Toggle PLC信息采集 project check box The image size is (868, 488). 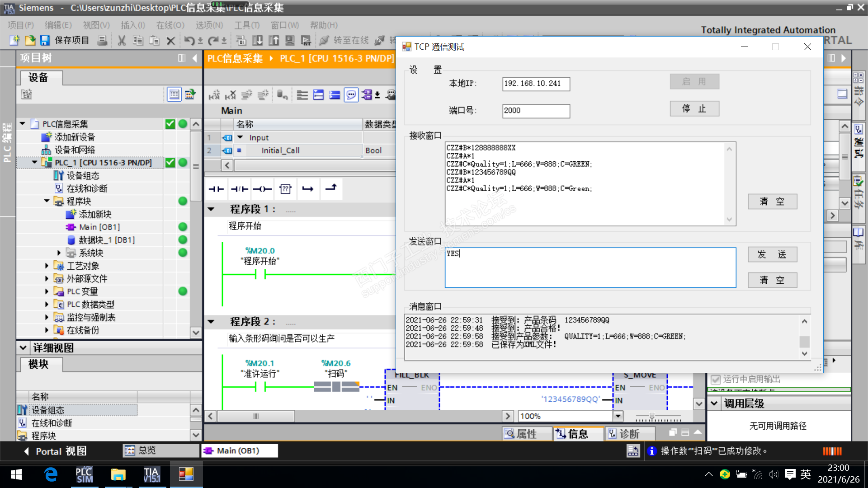pyautogui.click(x=170, y=124)
